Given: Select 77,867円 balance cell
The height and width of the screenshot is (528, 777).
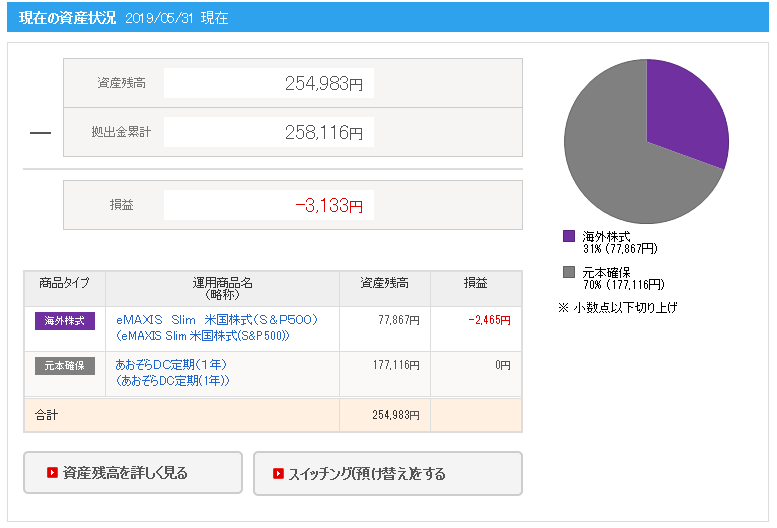Looking at the screenshot, I should pos(399,320).
